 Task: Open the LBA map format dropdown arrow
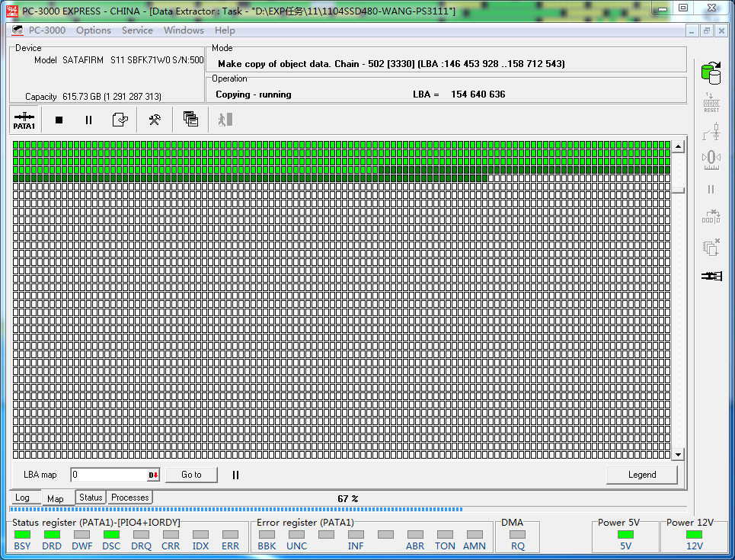(153, 475)
